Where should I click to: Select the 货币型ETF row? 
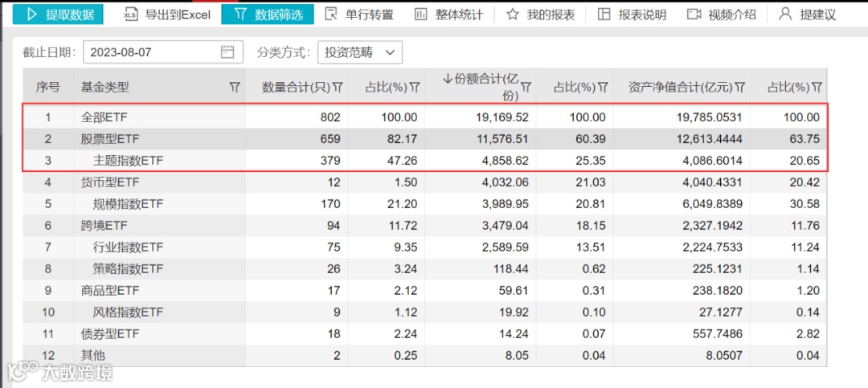click(424, 182)
